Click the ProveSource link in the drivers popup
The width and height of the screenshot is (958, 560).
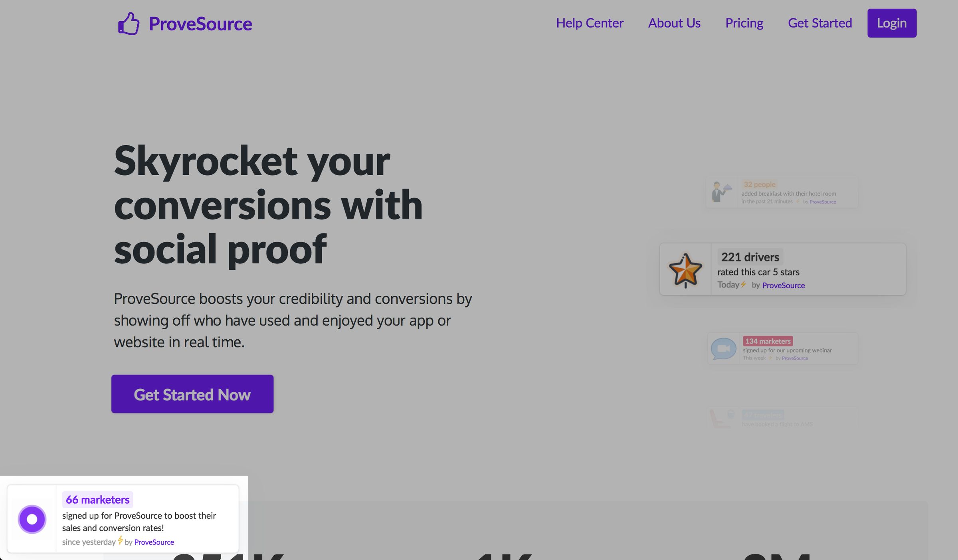(783, 285)
